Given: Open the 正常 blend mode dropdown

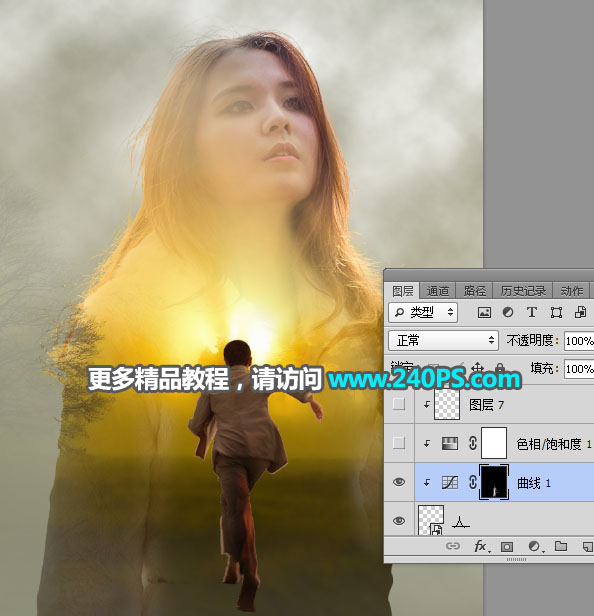Looking at the screenshot, I should pos(443,340).
